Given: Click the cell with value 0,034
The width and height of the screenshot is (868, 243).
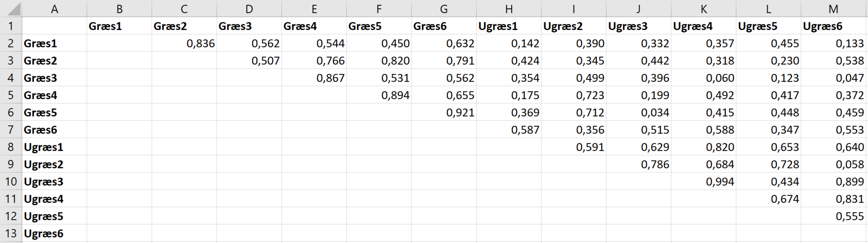Looking at the screenshot, I should pos(638,112).
